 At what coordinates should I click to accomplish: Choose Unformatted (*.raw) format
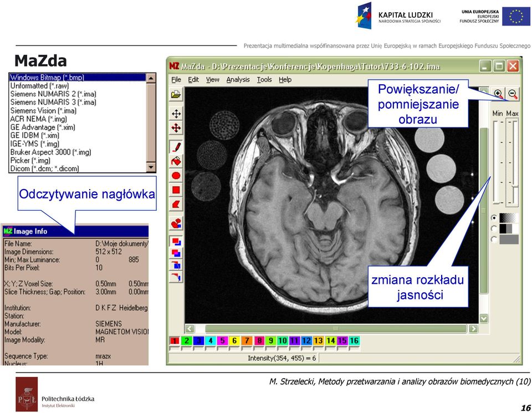coord(78,85)
